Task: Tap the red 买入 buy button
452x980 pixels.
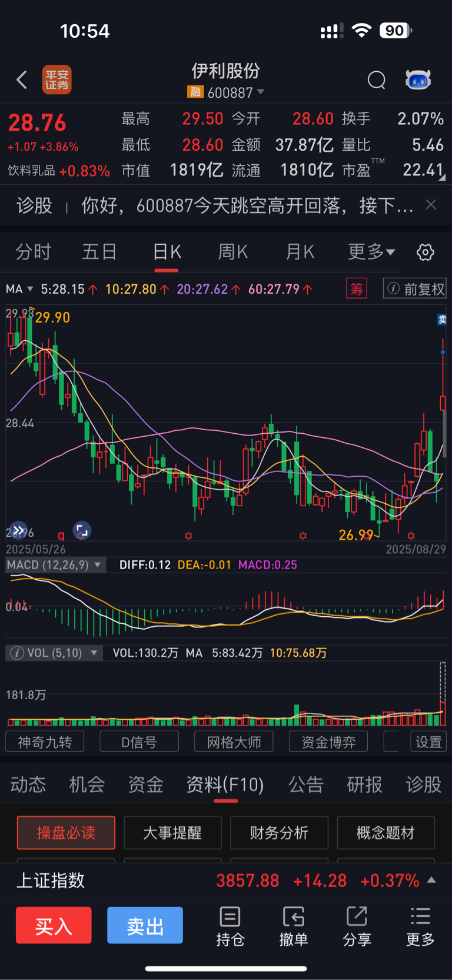Action: (54, 925)
